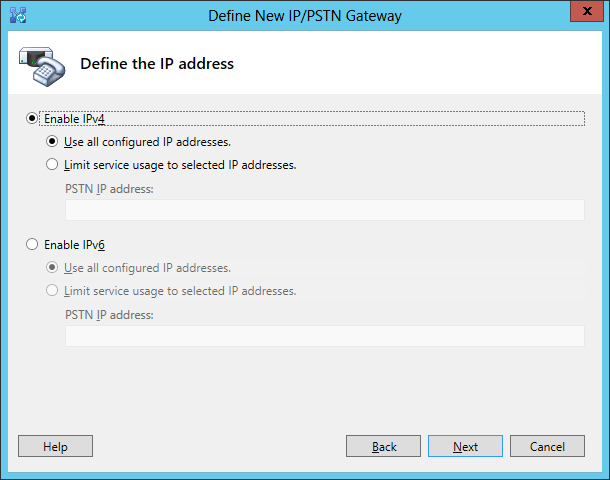Choose 'Use all configured IP addresses' under IPv6
This screenshot has height=480, width=610.
(x=52, y=268)
